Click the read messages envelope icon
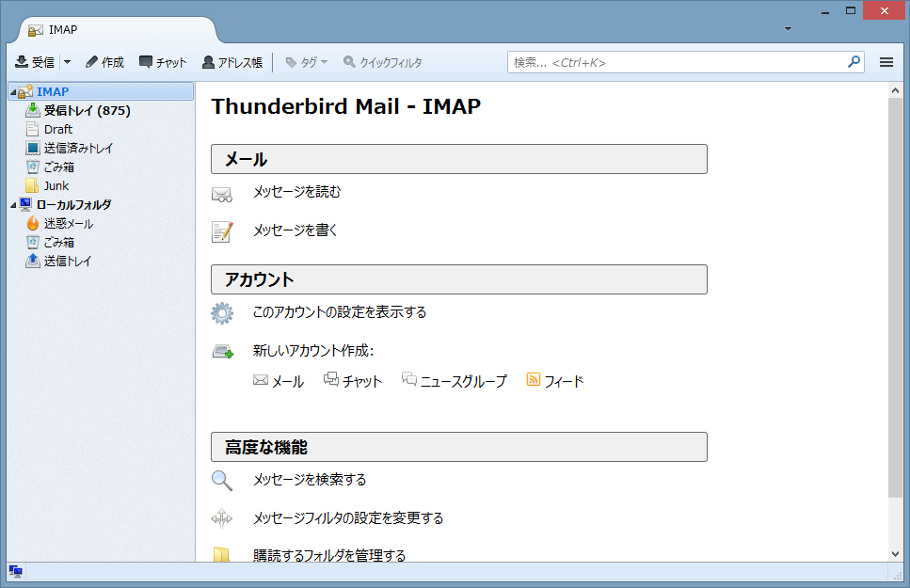This screenshot has width=910, height=588. (x=222, y=195)
